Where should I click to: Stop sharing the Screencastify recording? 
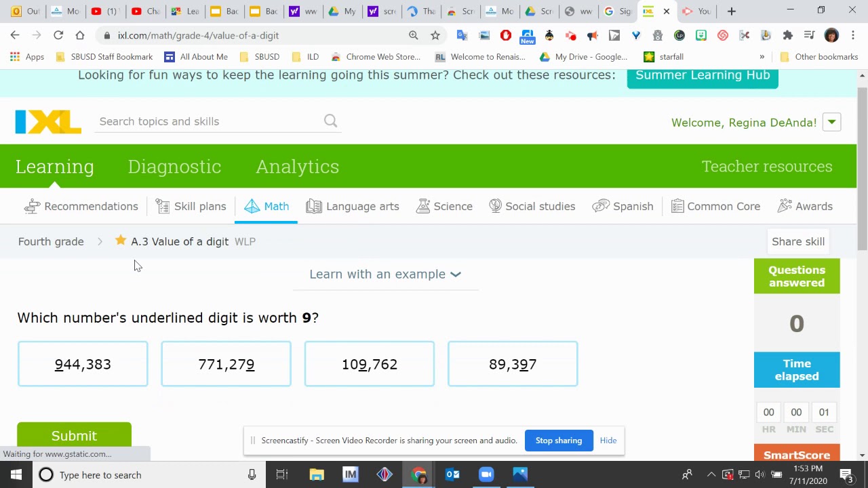pos(559,441)
